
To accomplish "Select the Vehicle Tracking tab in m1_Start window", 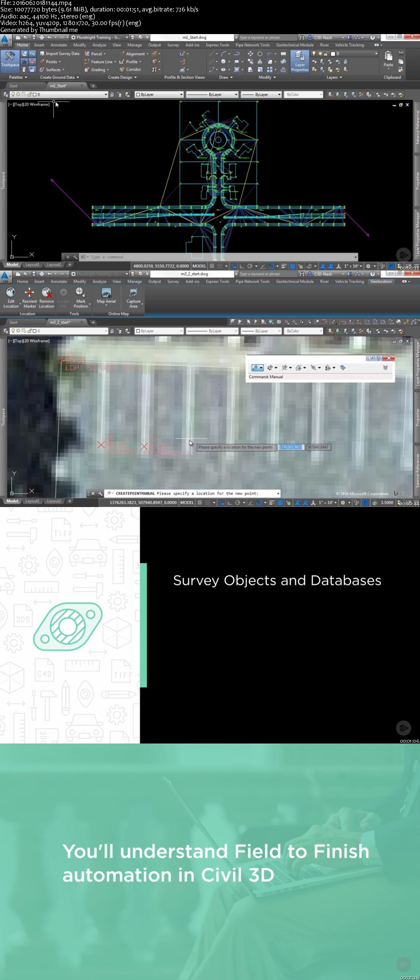I will (x=349, y=45).
